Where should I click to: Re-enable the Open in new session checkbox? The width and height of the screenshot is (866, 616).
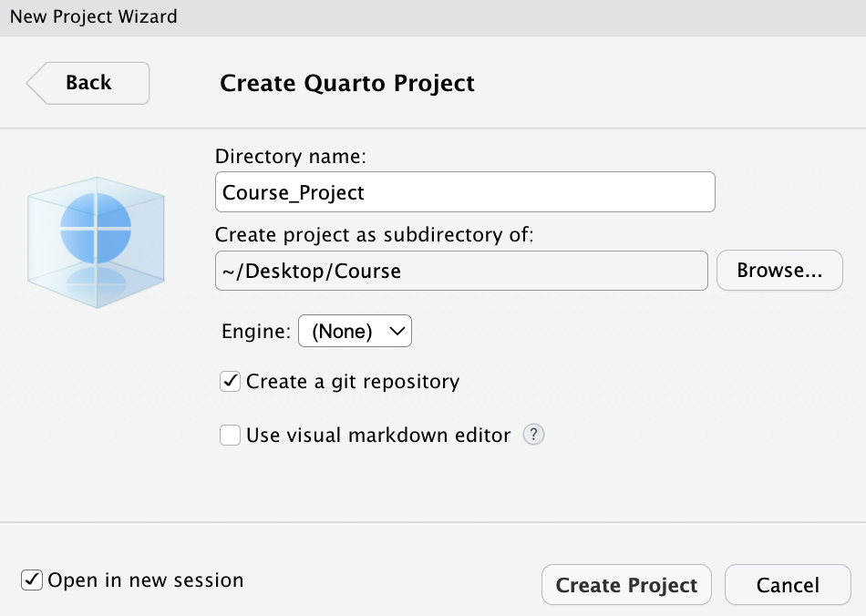click(x=31, y=580)
